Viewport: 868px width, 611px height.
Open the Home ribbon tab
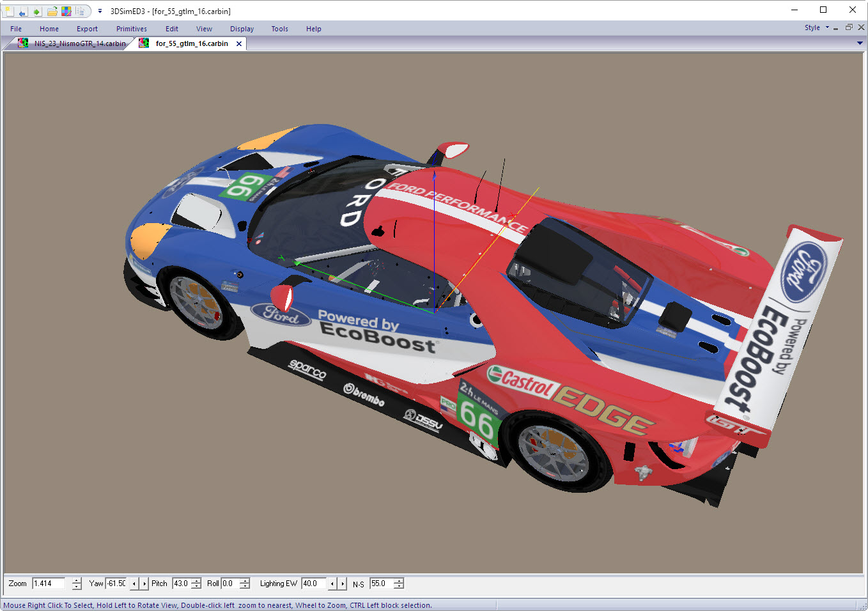49,29
